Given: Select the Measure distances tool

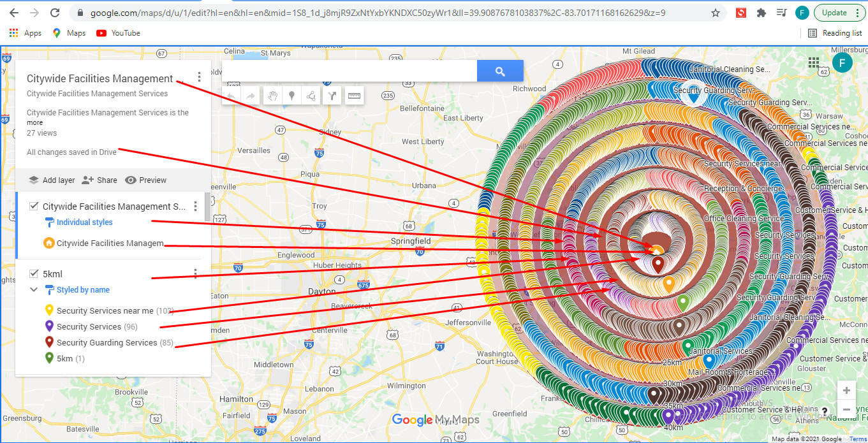Looking at the screenshot, I should point(355,96).
